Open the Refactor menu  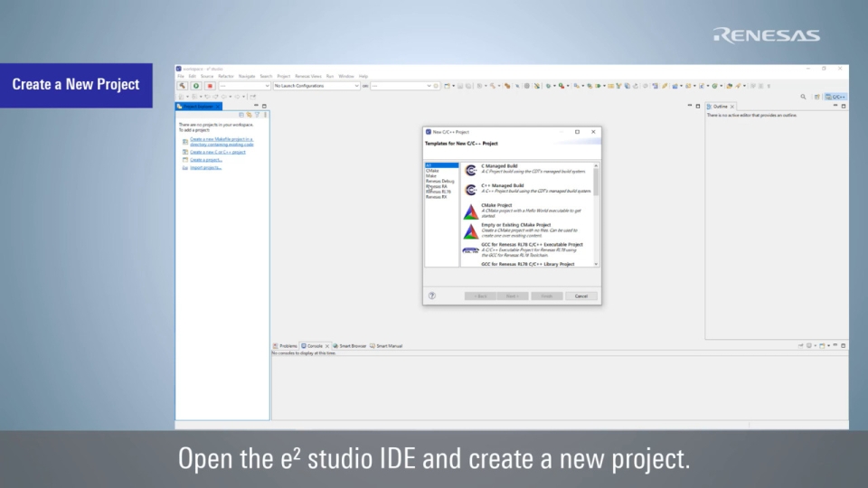click(x=226, y=76)
